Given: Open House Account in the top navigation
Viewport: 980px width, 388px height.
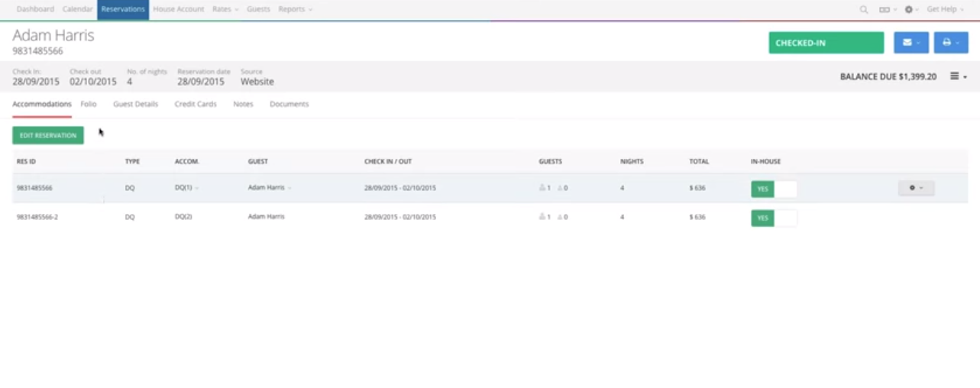Looking at the screenshot, I should point(179,9).
